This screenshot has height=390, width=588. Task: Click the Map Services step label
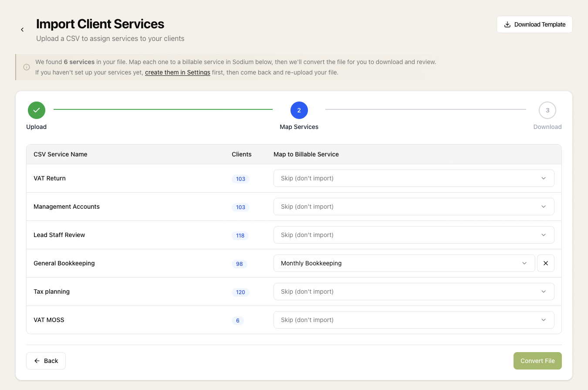(299, 127)
